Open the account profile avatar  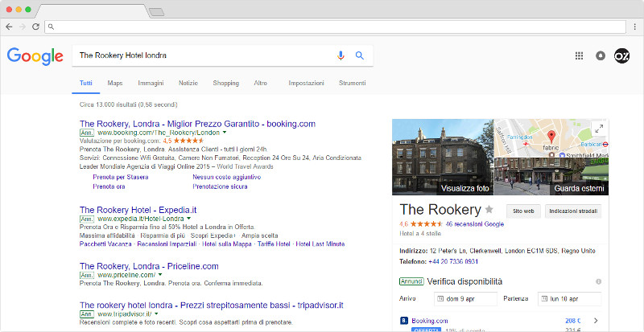click(x=621, y=55)
